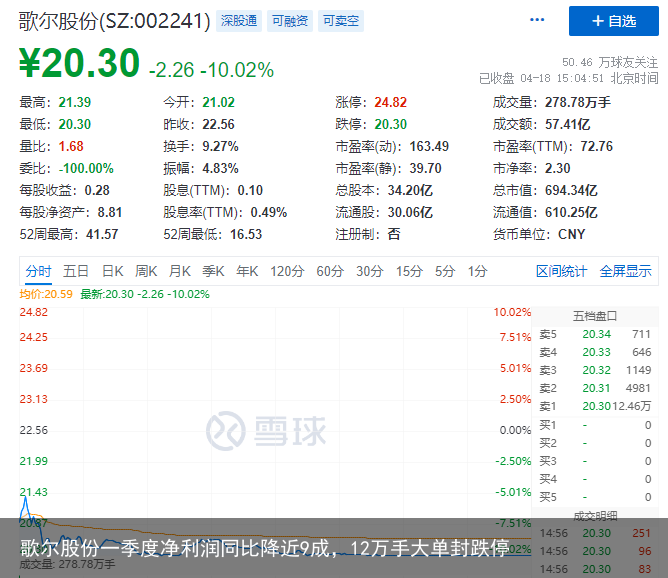668x578 pixels.
Task: Click the 14:56 trade with volume 83
Action: [x=595, y=569]
